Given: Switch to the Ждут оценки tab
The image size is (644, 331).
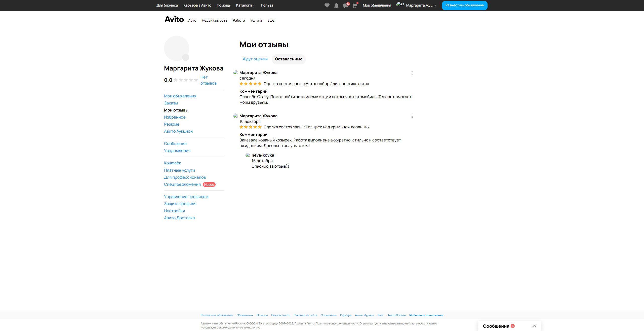Looking at the screenshot, I should click(x=255, y=59).
